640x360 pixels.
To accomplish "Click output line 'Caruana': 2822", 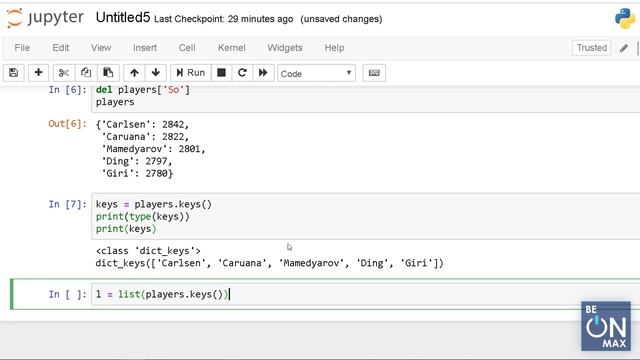I will (x=145, y=137).
